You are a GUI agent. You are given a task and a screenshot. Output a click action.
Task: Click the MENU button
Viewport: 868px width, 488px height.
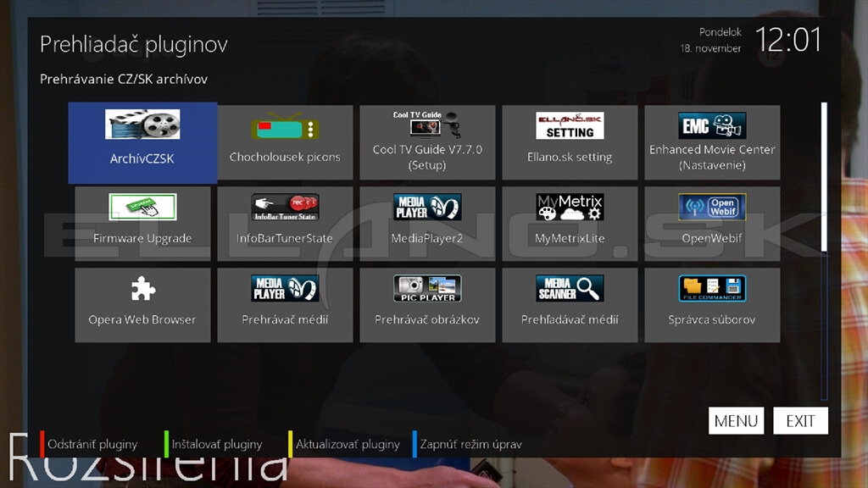click(737, 421)
